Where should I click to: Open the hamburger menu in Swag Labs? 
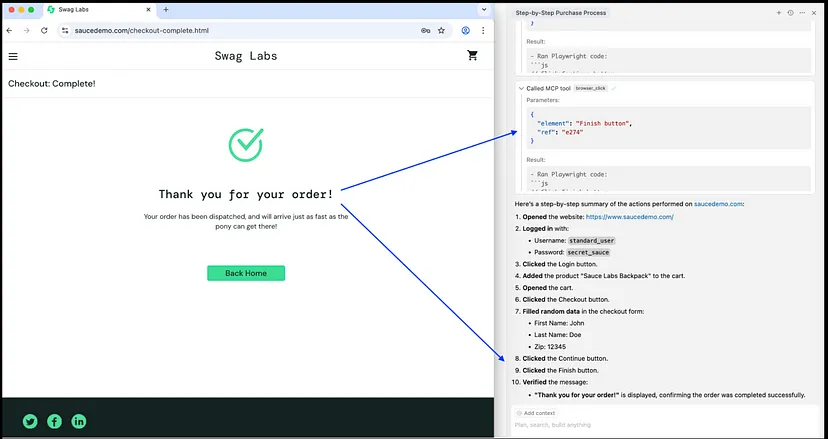pyautogui.click(x=13, y=57)
